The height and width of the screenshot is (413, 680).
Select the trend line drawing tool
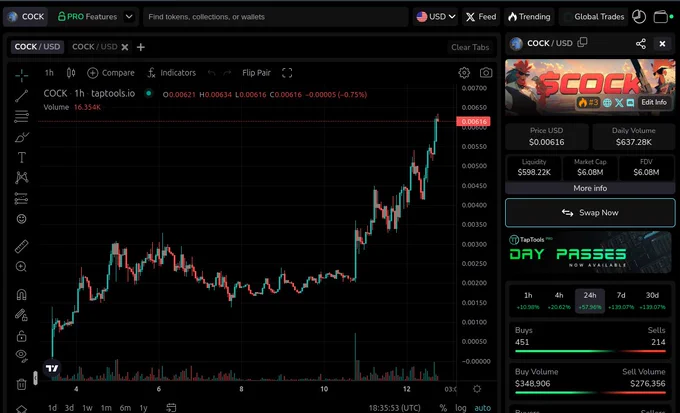point(21,96)
